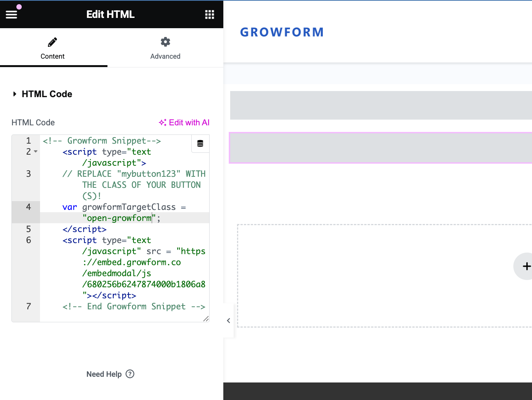Switch to the Advanced tab

(165, 48)
